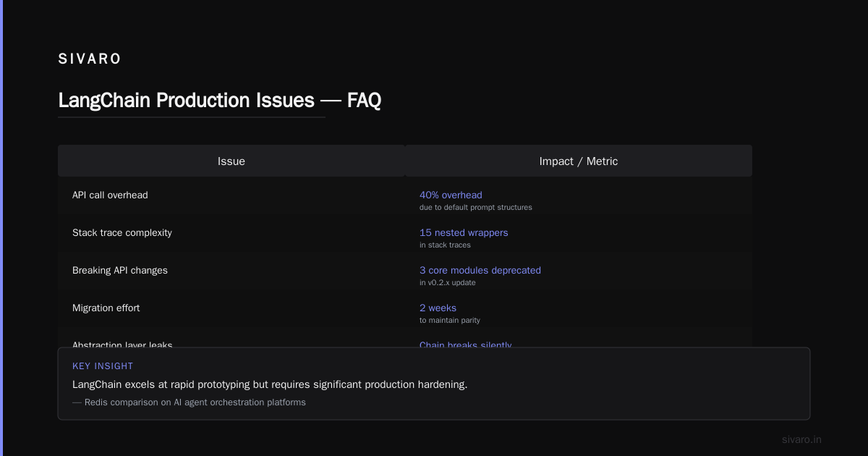
Task: Click the 2 weeks metric
Action: coord(438,308)
